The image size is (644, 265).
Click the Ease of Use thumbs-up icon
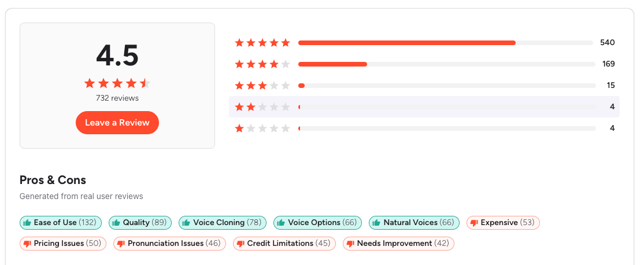27,223
